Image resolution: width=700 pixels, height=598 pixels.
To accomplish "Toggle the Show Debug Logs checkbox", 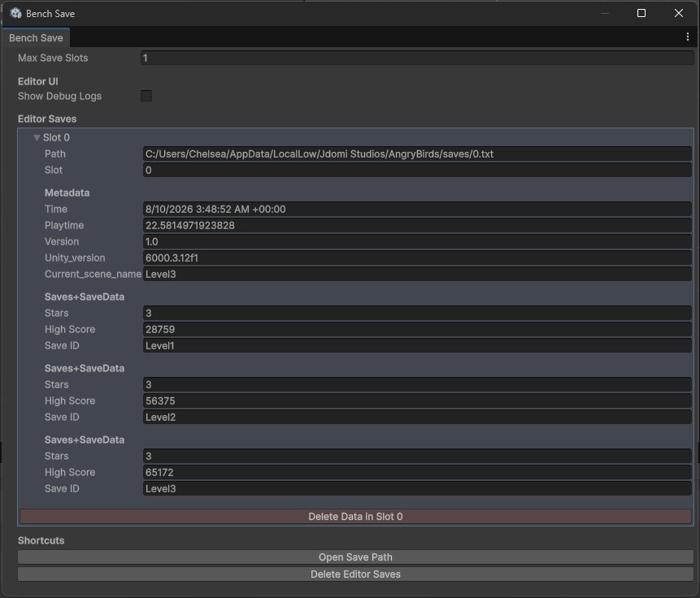I will point(146,96).
